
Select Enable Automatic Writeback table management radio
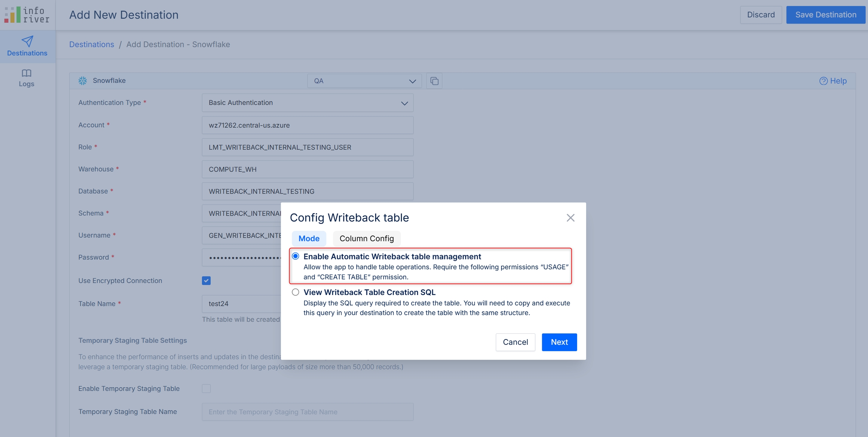(296, 256)
